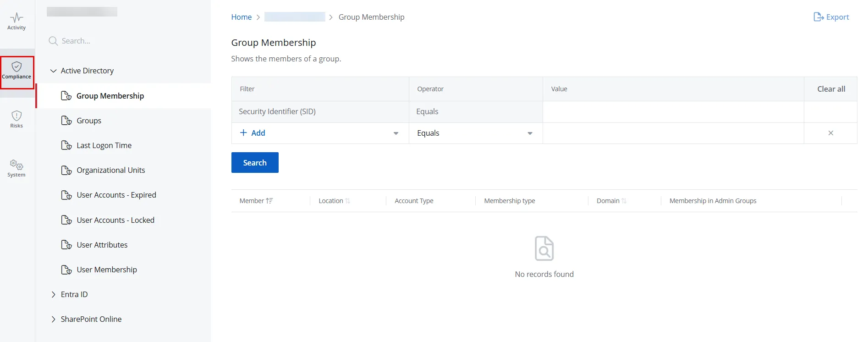This screenshot has width=868, height=342.
Task: Click the Search button
Action: [255, 163]
